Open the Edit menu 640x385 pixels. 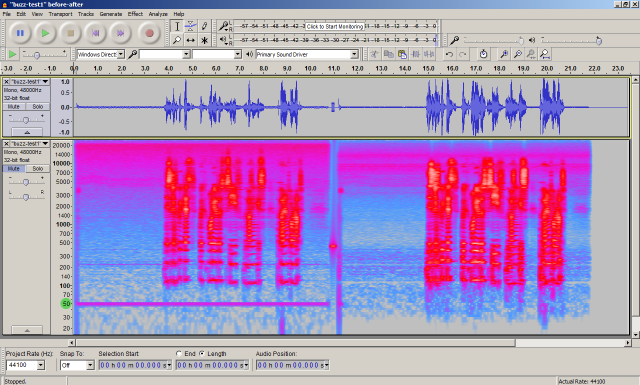coord(21,14)
